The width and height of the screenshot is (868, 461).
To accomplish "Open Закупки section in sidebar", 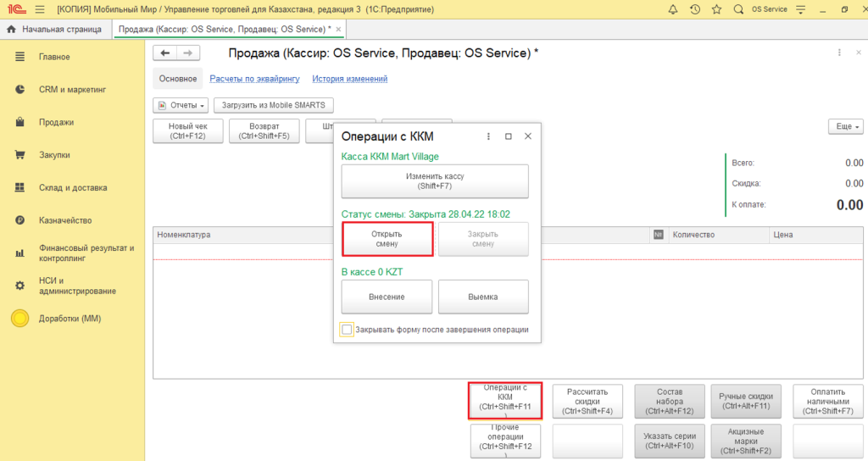I will point(54,155).
